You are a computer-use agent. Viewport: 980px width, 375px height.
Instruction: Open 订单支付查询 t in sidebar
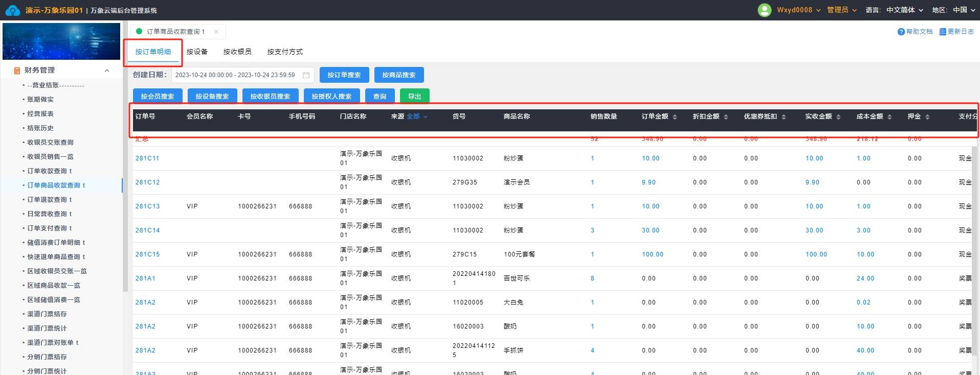click(50, 228)
